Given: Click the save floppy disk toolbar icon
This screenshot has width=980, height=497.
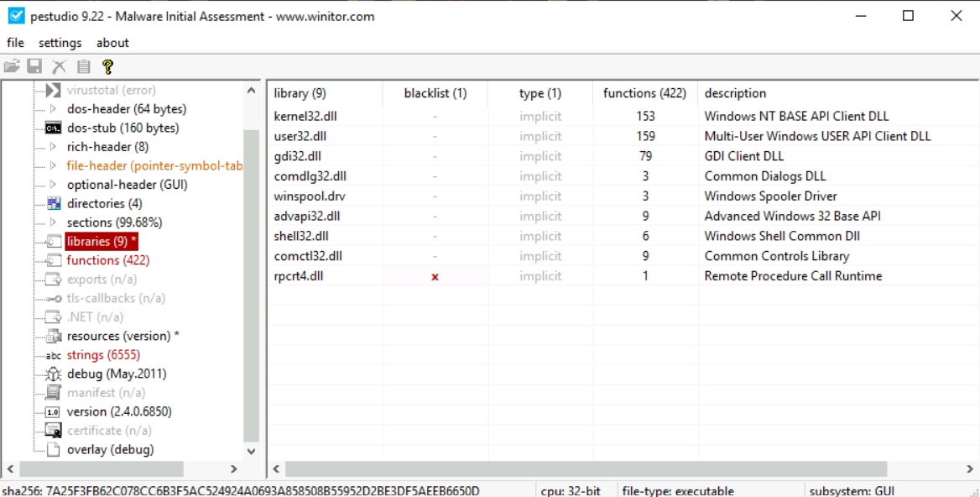Looking at the screenshot, I should coord(35,66).
